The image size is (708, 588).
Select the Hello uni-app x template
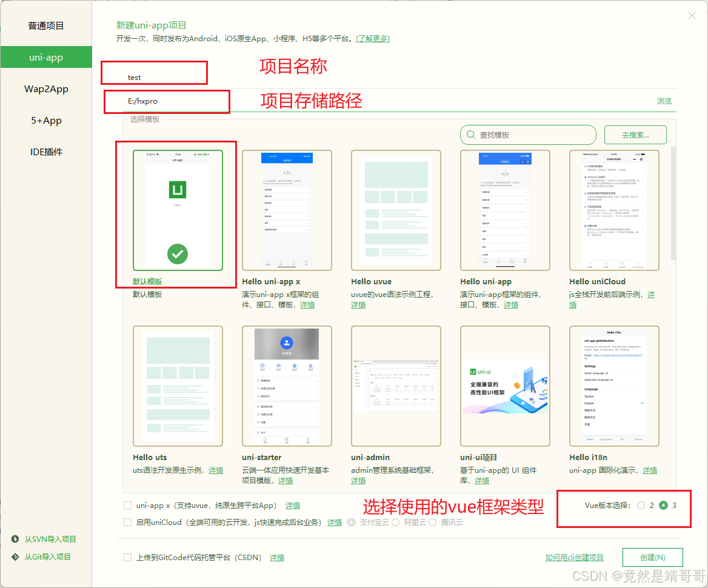tap(286, 209)
